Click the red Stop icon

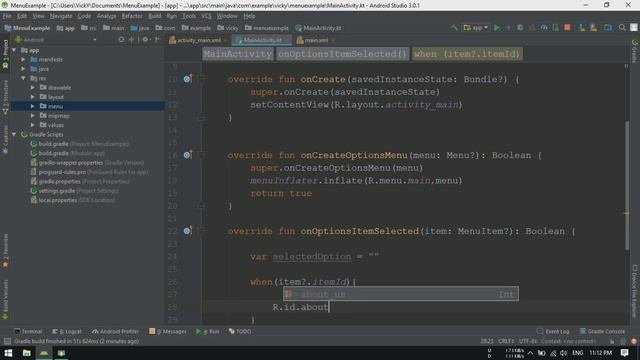click(567, 28)
